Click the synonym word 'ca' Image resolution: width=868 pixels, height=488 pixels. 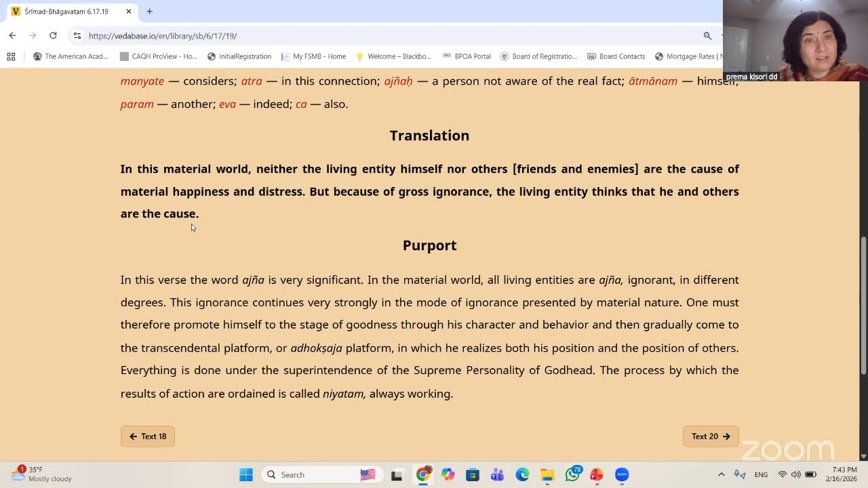click(x=301, y=104)
